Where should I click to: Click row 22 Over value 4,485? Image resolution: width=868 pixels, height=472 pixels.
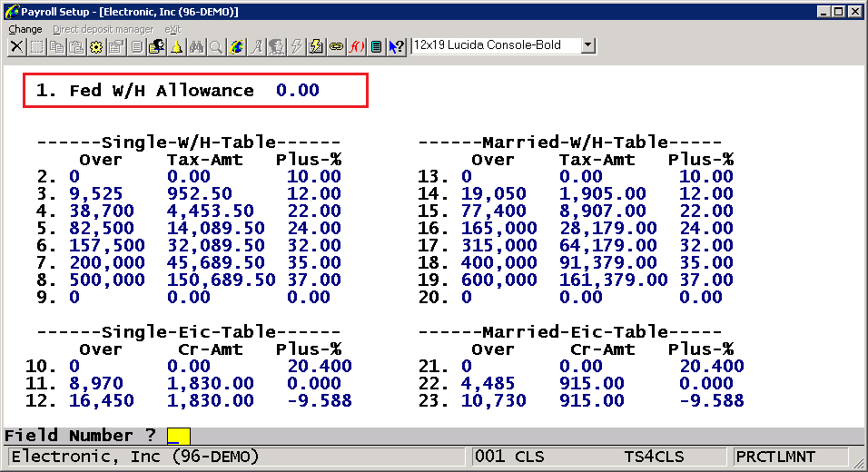click(x=488, y=383)
